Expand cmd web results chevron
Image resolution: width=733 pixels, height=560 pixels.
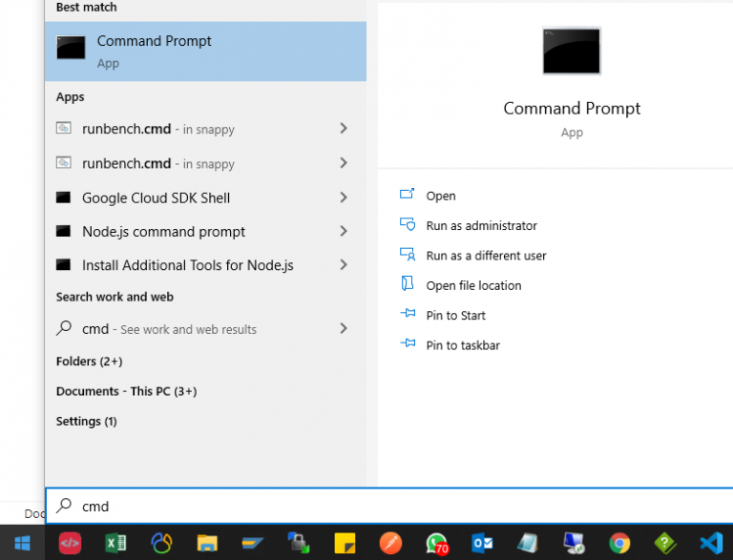point(344,328)
